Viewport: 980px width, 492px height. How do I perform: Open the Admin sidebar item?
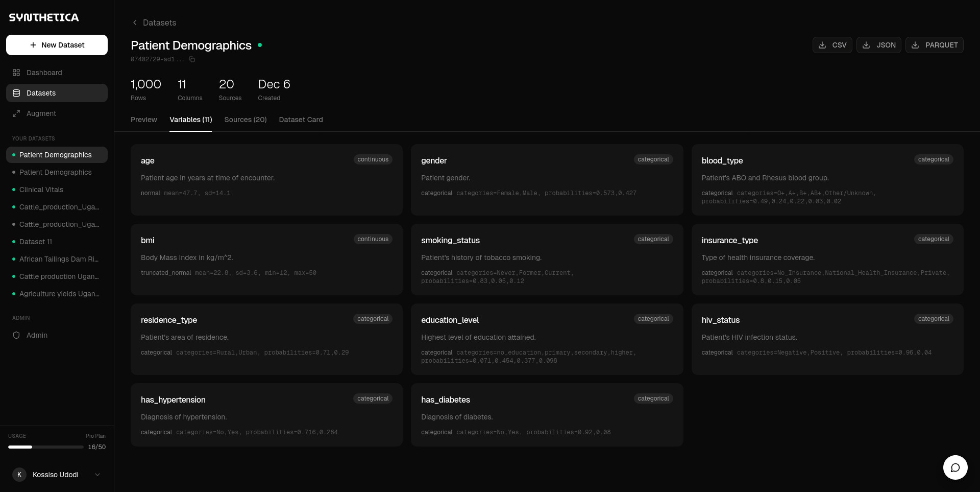pos(57,335)
